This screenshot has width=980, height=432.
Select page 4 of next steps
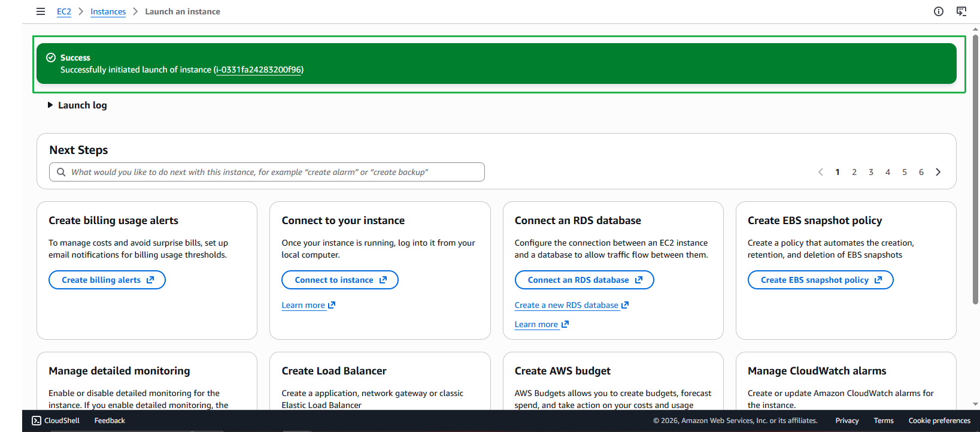pos(888,172)
